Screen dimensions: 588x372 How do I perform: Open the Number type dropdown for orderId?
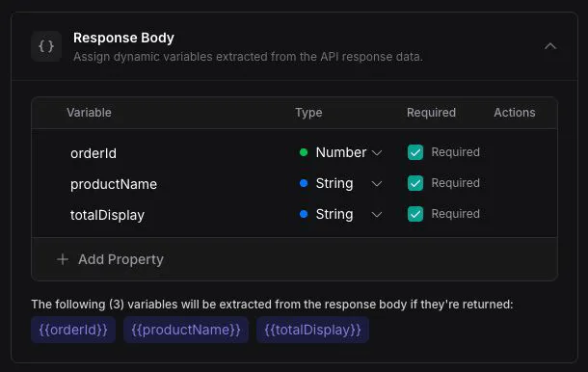pos(341,152)
